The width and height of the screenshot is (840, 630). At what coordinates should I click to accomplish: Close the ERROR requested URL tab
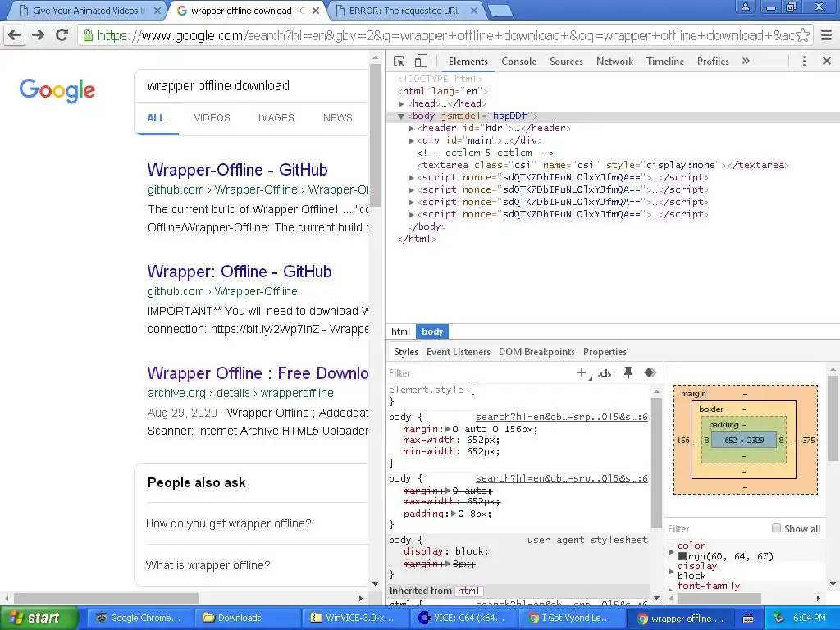pos(474,11)
